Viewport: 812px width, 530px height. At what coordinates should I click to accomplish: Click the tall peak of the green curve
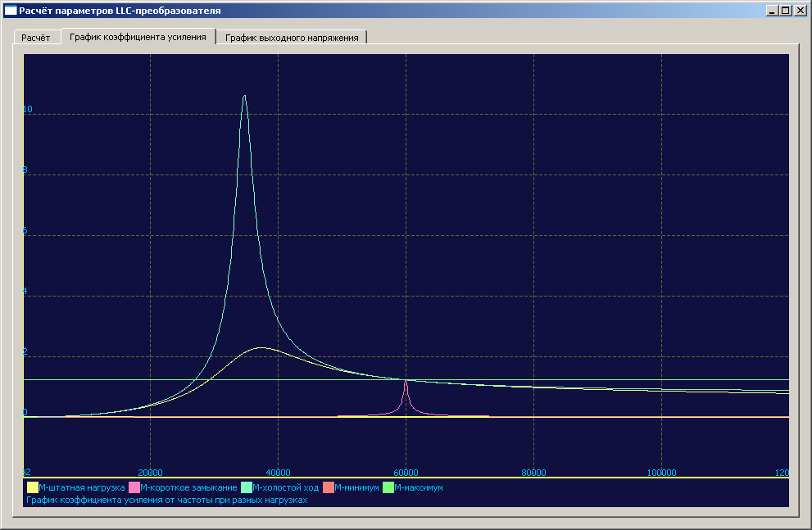coord(244,97)
